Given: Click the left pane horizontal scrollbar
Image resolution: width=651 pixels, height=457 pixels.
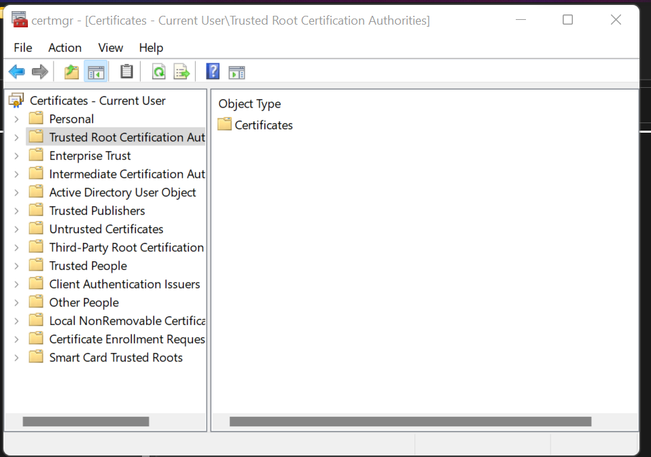Looking at the screenshot, I should pyautogui.click(x=86, y=422).
